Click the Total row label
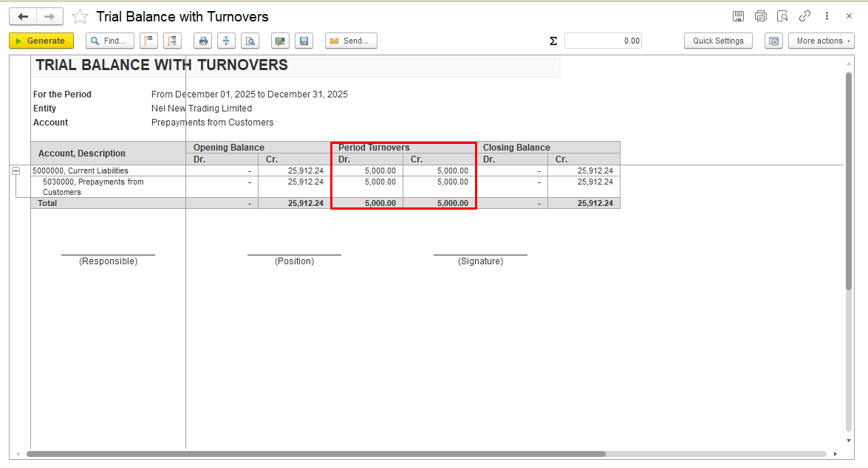Screen dimensions: 868x468 click(x=47, y=203)
